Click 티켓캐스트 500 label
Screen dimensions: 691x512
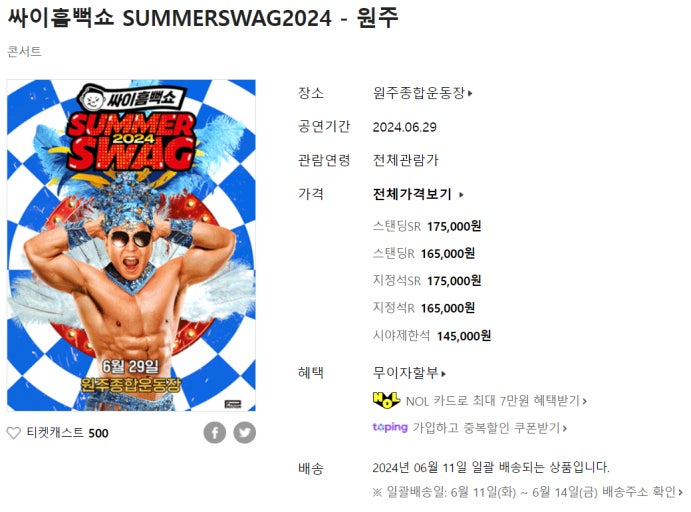[x=67, y=433]
